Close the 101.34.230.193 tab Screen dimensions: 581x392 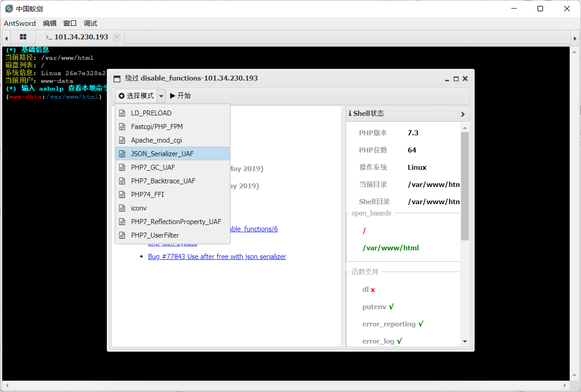[117, 37]
